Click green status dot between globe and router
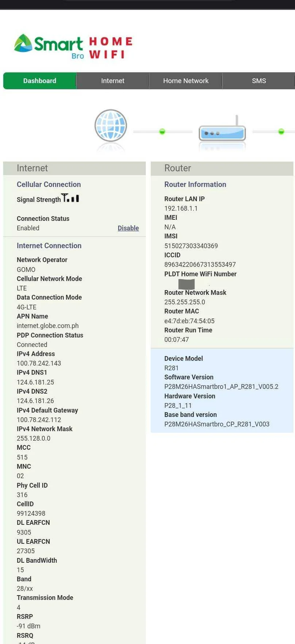The width and height of the screenshot is (295, 644). tap(162, 131)
